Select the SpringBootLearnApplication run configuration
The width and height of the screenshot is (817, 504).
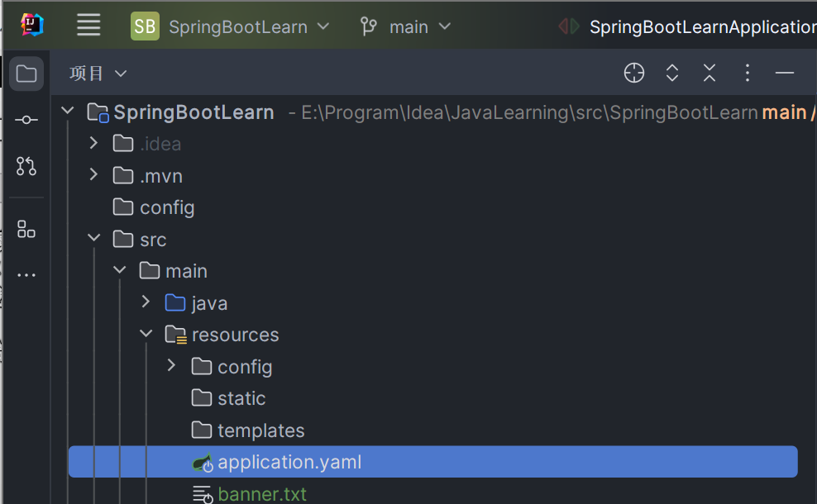pos(703,26)
